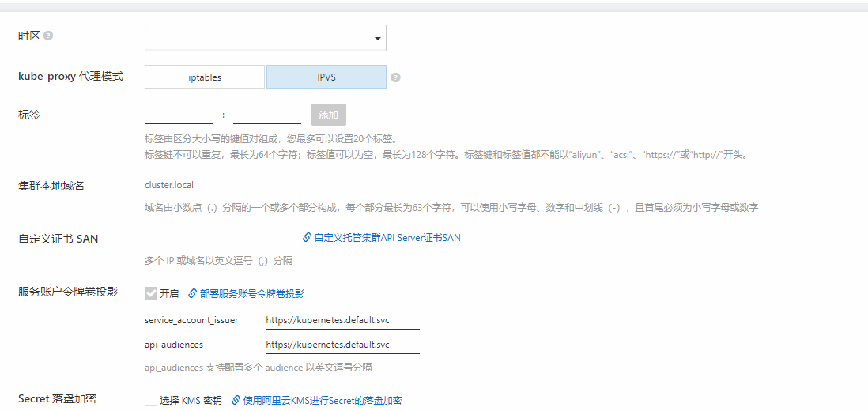Click the api_audiences URL field
868x411 pixels.
pyautogui.click(x=342, y=345)
